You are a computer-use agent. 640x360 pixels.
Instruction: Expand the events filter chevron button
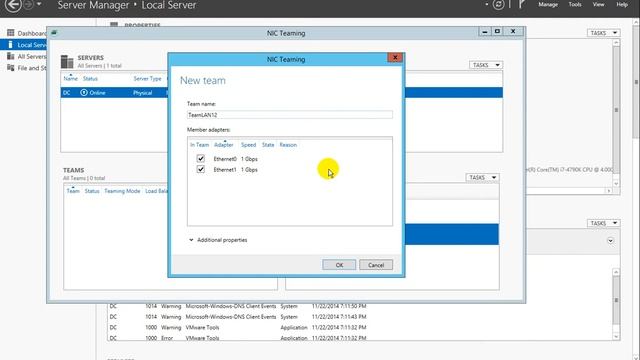coord(611,241)
